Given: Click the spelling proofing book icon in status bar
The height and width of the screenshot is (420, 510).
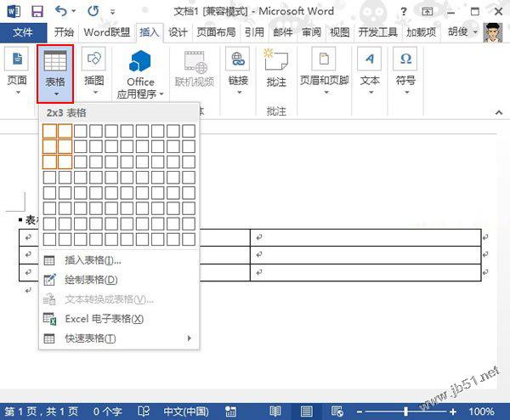Looking at the screenshot, I should point(144,411).
